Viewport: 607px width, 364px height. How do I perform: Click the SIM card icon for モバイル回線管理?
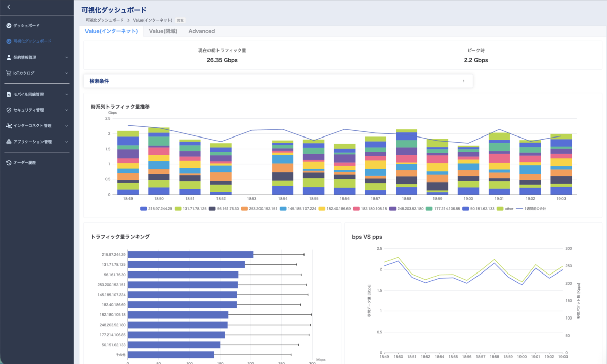coord(9,94)
